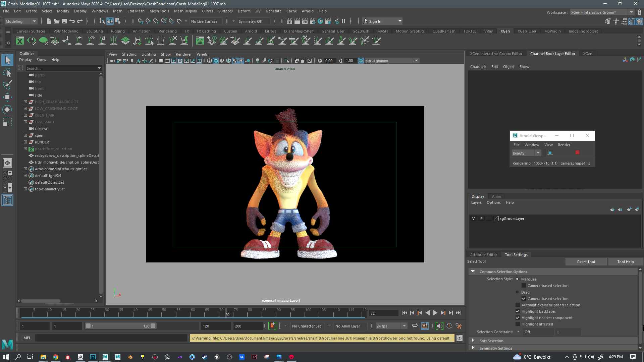Activate the Lasso select tool
The width and height of the screenshot is (644, 362).
click(7, 73)
